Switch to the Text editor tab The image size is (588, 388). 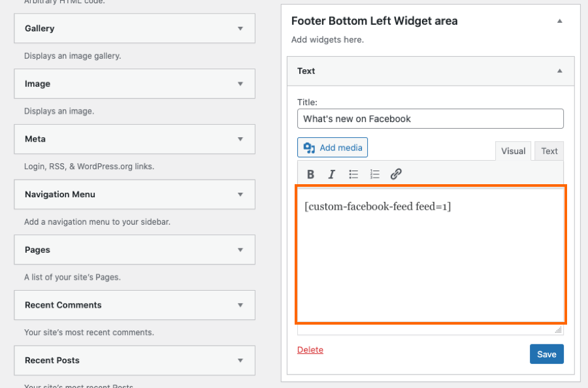549,151
